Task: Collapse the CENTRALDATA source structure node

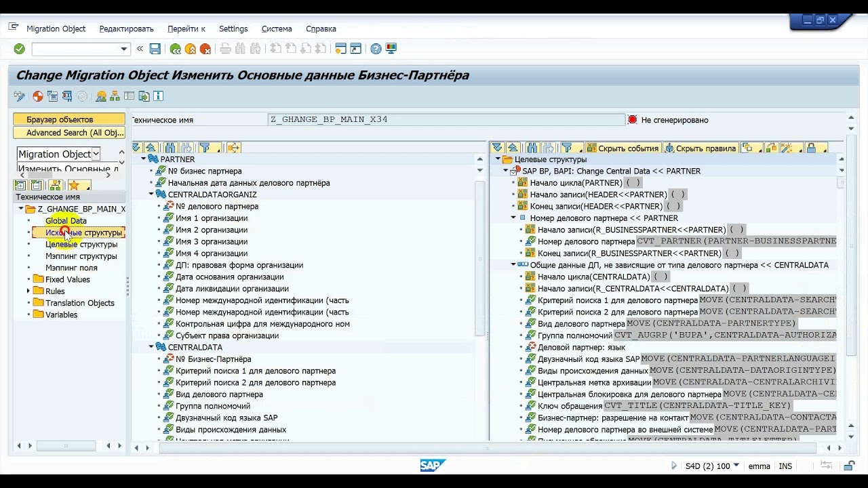Action: point(151,347)
